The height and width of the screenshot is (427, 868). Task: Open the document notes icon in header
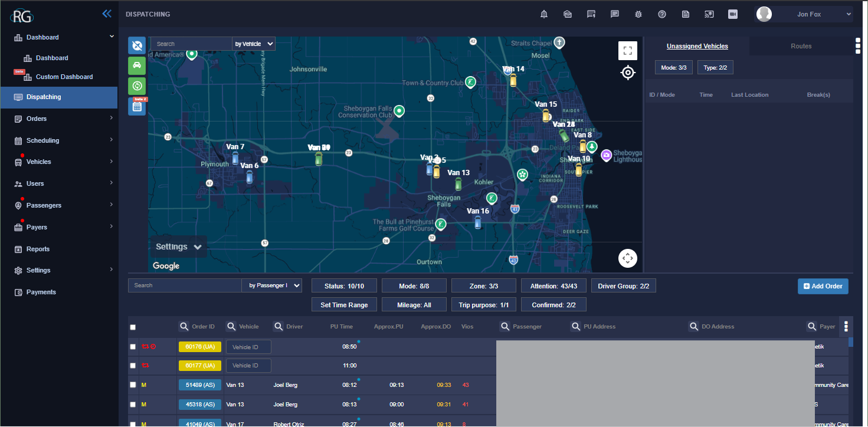(686, 14)
